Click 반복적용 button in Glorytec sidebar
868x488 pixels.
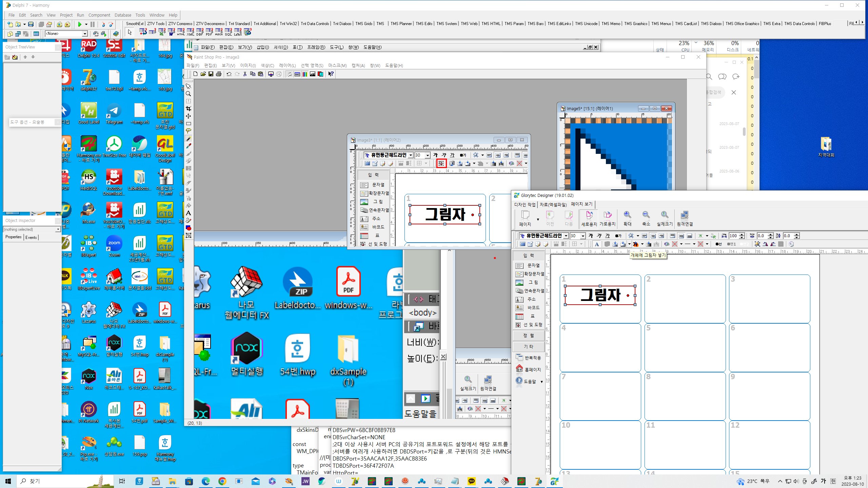pyautogui.click(x=529, y=358)
